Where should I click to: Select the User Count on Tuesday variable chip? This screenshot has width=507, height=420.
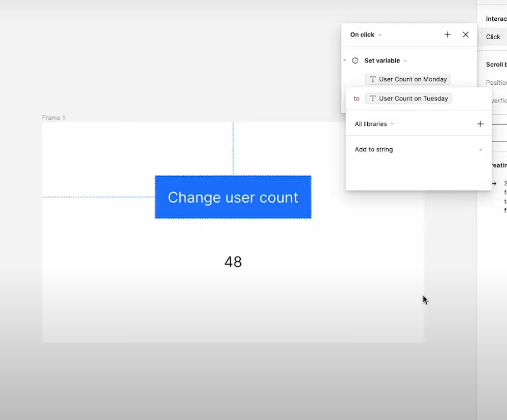(x=408, y=99)
